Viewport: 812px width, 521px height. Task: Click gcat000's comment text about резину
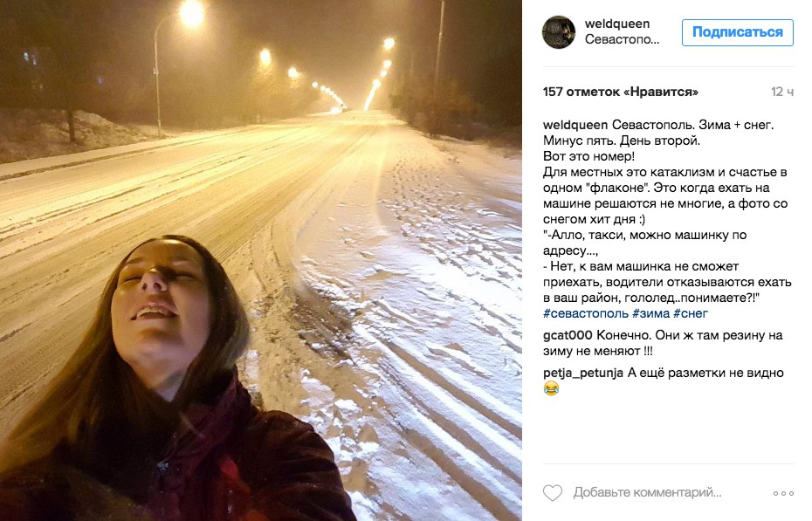coord(663,343)
